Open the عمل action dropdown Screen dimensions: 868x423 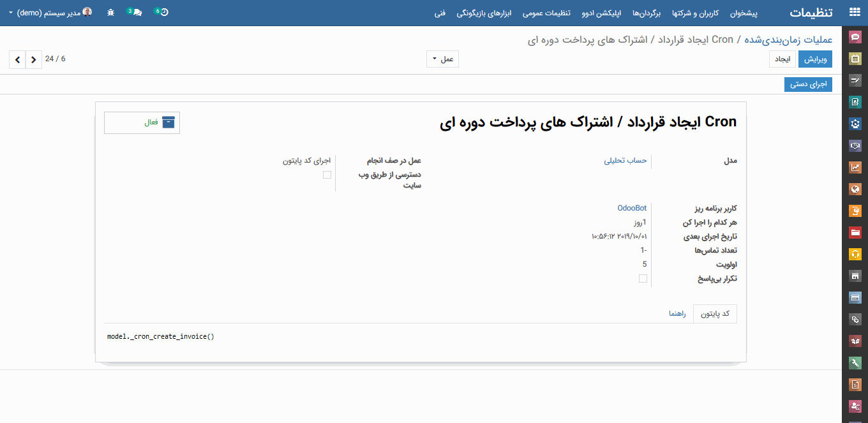pyautogui.click(x=442, y=59)
